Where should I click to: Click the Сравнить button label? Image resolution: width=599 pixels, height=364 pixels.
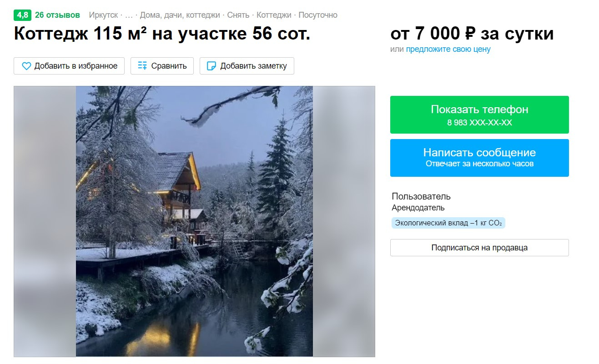[x=169, y=66]
